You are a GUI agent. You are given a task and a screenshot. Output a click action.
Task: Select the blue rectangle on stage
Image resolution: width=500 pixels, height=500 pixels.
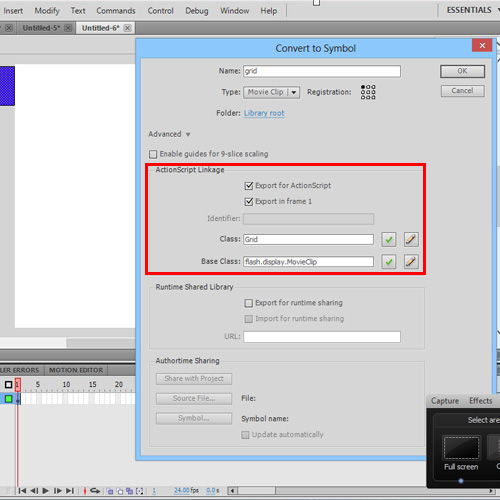[x=7, y=86]
